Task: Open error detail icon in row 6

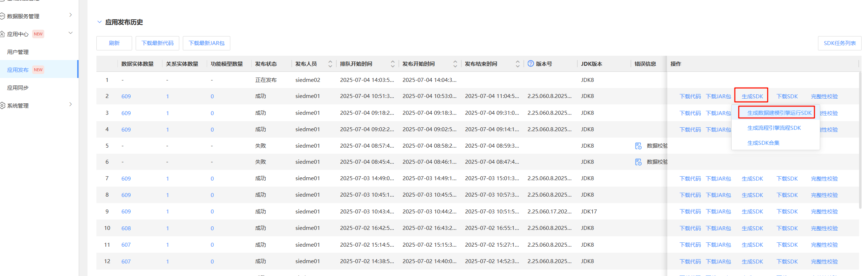Action: point(638,162)
